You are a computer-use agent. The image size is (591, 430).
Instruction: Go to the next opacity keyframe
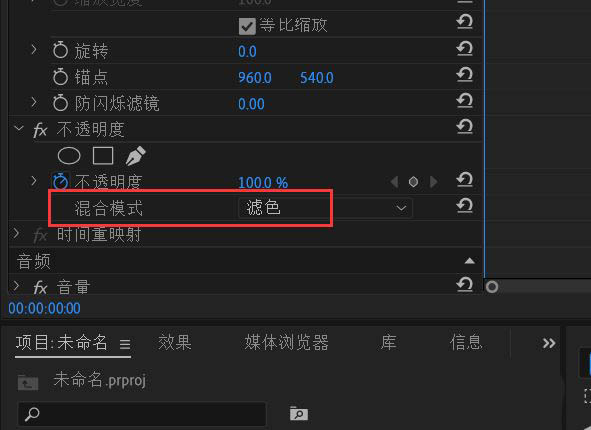point(433,182)
